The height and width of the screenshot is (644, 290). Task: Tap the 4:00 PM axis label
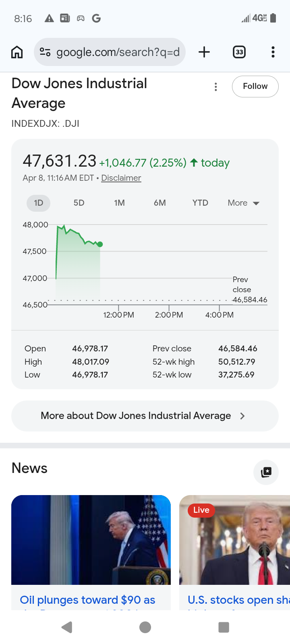[219, 315]
